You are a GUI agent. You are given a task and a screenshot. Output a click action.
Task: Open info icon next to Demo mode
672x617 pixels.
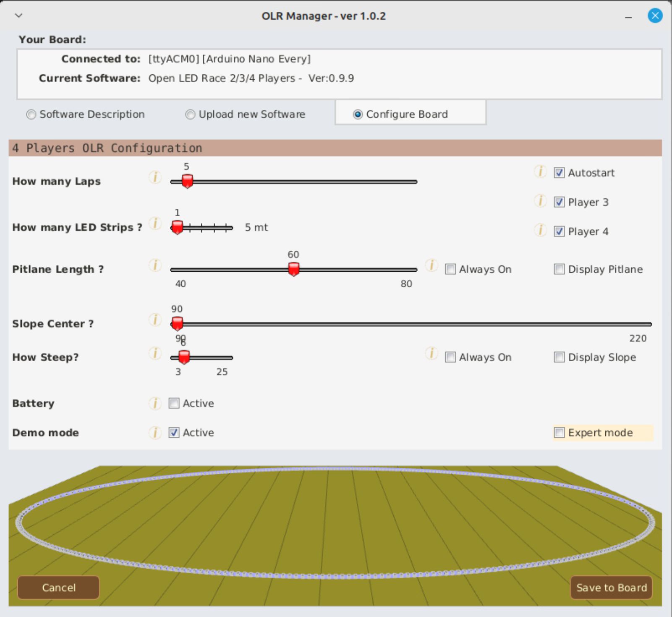(x=155, y=433)
